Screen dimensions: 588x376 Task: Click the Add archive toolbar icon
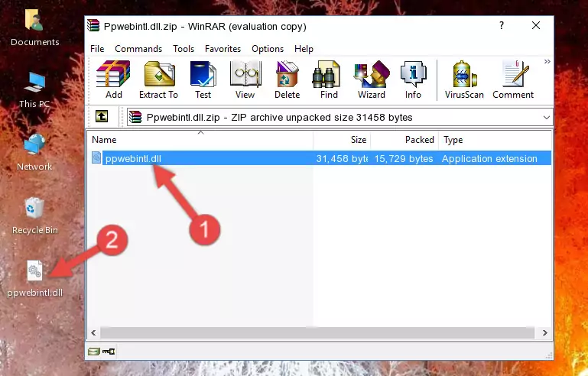coord(113,79)
